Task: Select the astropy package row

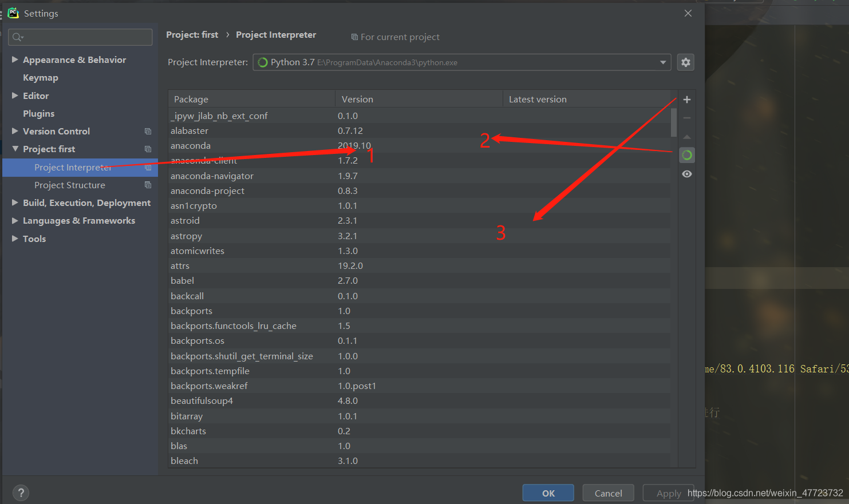Action: [420, 236]
